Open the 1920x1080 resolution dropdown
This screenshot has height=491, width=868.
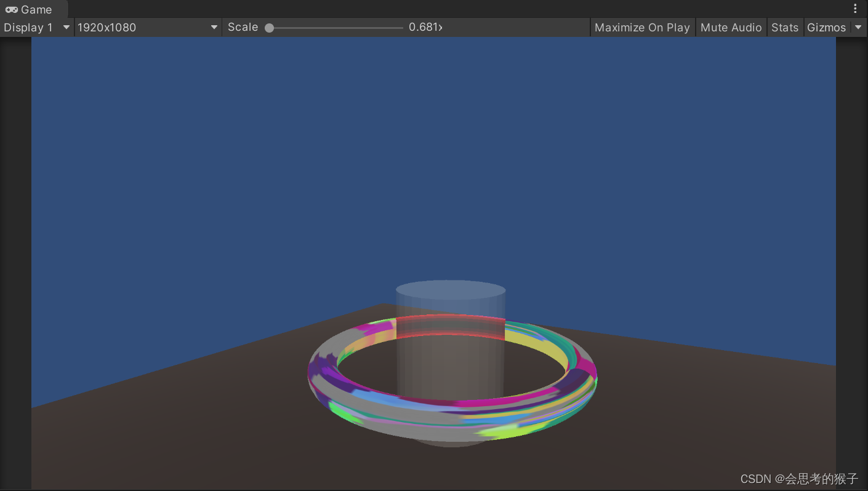click(x=148, y=27)
